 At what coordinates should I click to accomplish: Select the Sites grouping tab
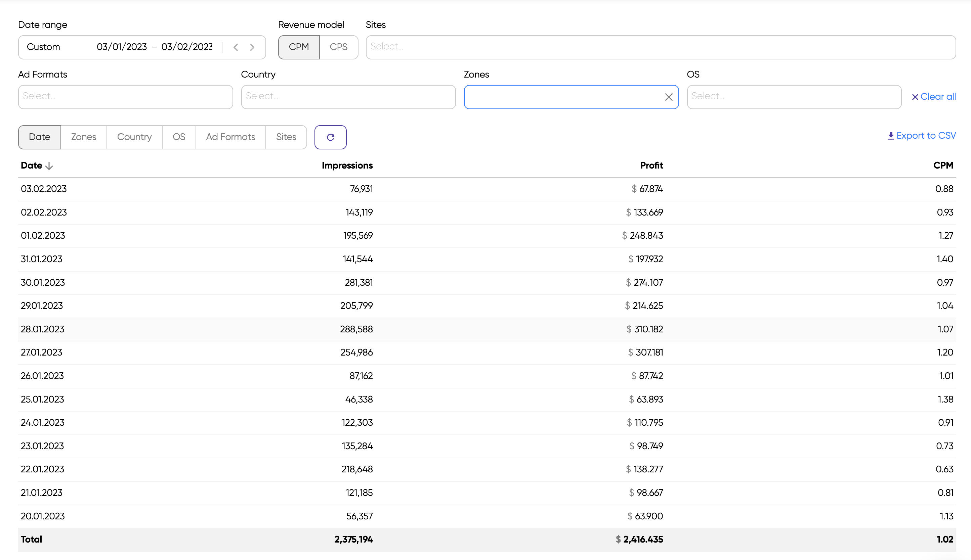coord(286,137)
